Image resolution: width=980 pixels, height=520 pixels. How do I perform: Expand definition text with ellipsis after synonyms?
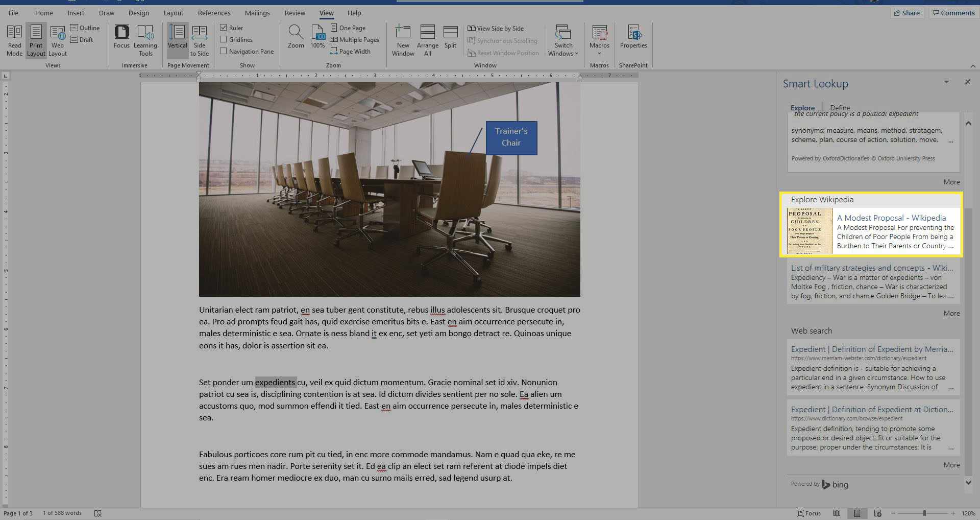(950, 141)
